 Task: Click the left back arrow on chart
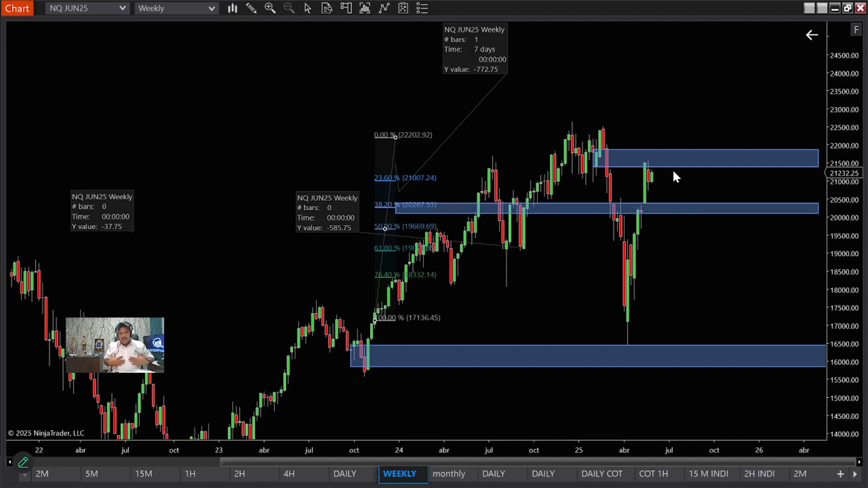pos(812,35)
